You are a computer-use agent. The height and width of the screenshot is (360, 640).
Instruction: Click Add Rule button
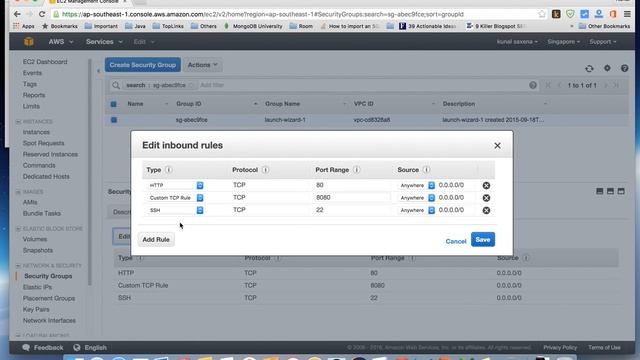(156, 240)
